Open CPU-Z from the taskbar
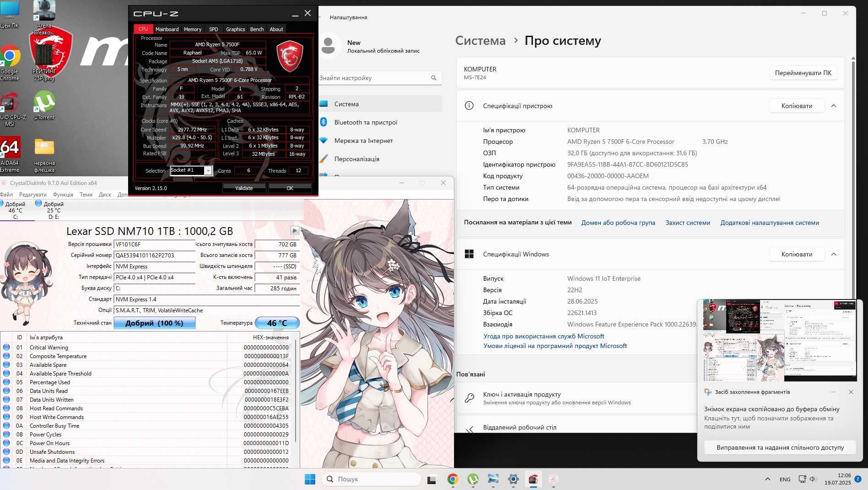 (x=533, y=479)
